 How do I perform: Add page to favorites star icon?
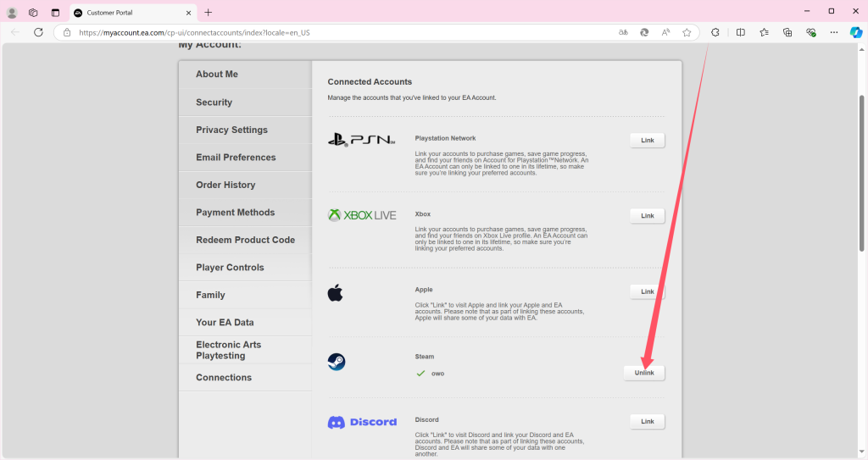coord(687,33)
